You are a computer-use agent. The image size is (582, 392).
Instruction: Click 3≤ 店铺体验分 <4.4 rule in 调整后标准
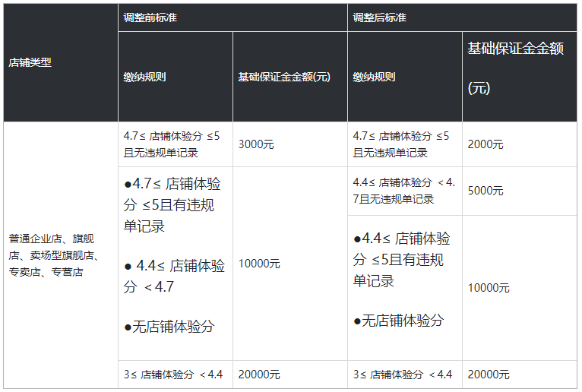coord(403,375)
